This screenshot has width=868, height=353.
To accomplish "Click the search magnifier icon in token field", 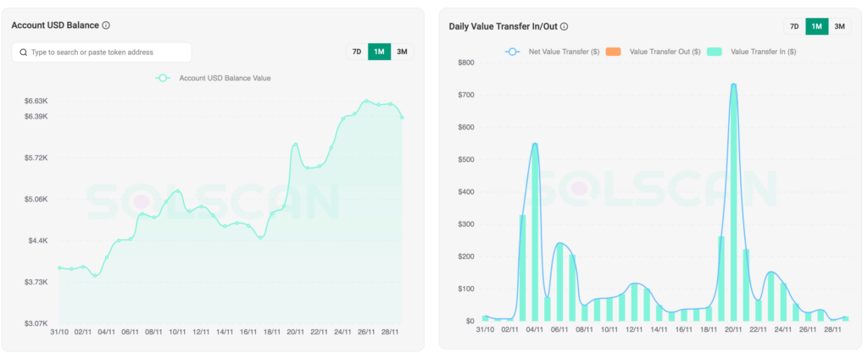I will click(23, 52).
